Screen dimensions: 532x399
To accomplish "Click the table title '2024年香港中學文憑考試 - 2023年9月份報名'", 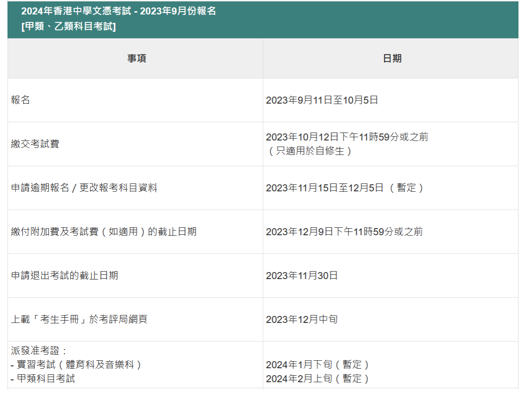I will (119, 11).
